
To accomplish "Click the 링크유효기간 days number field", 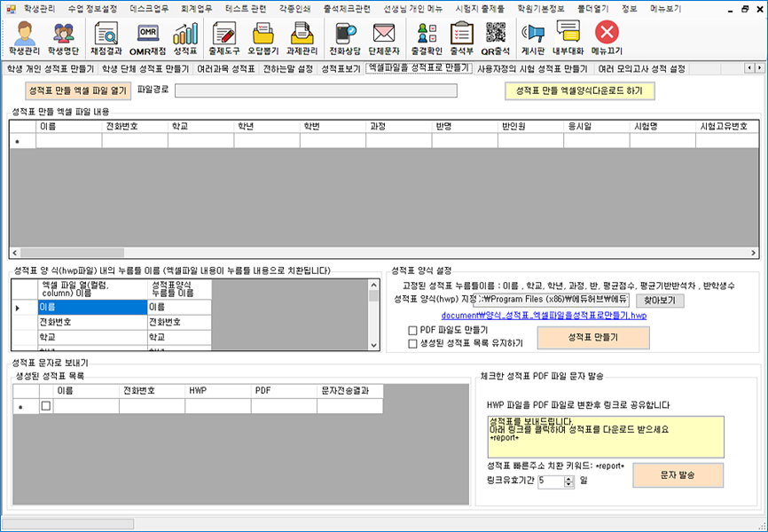I will point(551,481).
